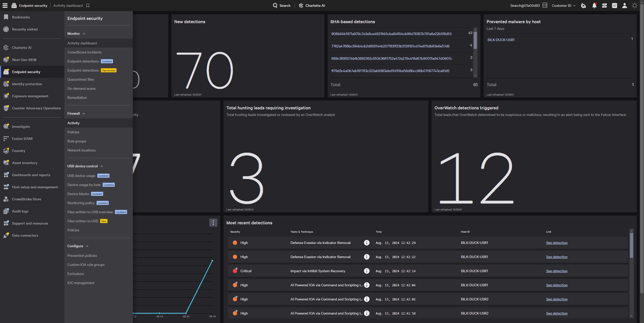Show info for Impact via Inhibit System Recovery
The image size is (644, 323).
pos(367,271)
